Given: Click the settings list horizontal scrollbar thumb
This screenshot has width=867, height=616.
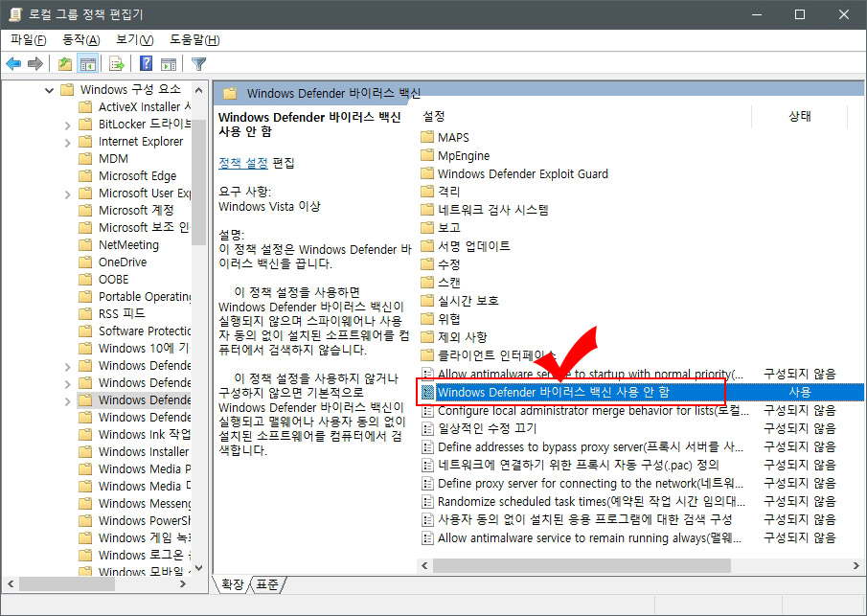Looking at the screenshot, I should click(582, 565).
